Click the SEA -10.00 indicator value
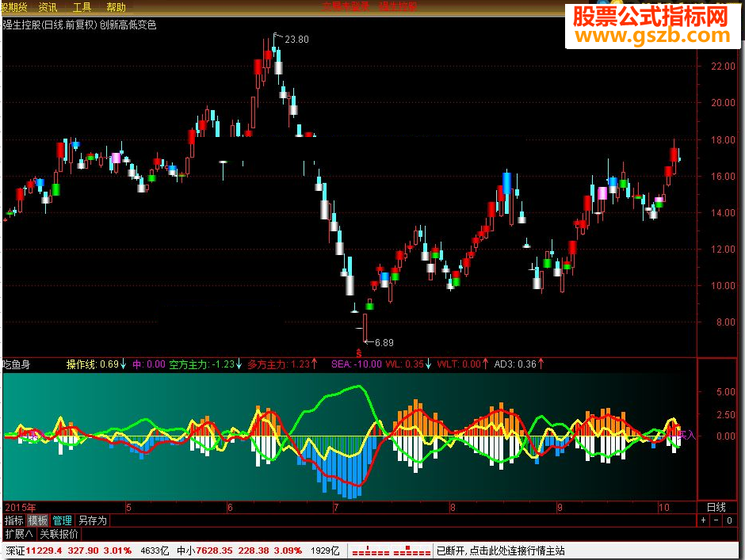 357,364
